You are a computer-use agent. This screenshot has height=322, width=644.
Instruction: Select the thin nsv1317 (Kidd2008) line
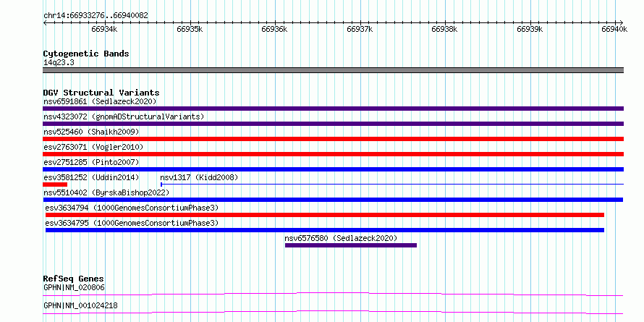coord(392,185)
